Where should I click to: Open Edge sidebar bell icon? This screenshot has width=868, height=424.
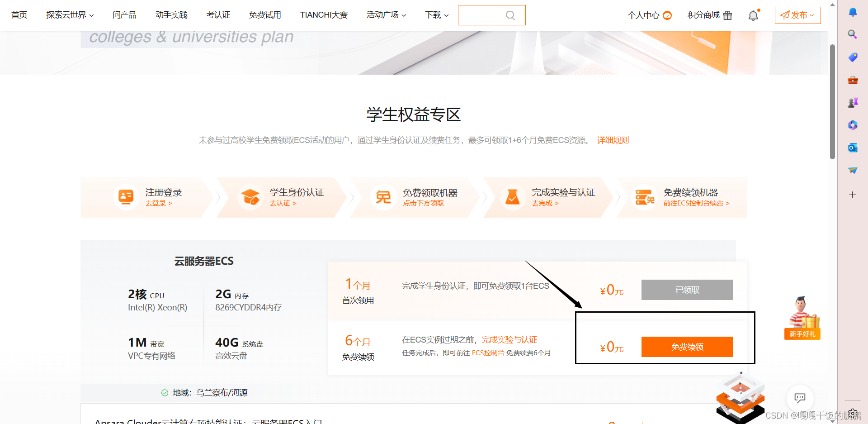pyautogui.click(x=853, y=12)
